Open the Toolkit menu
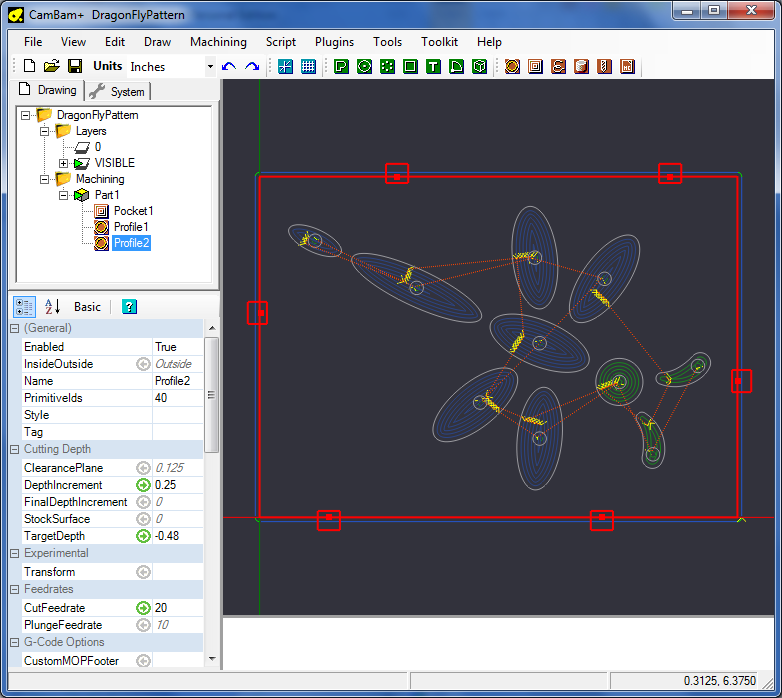Screen dimensions: 782x698 click(439, 42)
